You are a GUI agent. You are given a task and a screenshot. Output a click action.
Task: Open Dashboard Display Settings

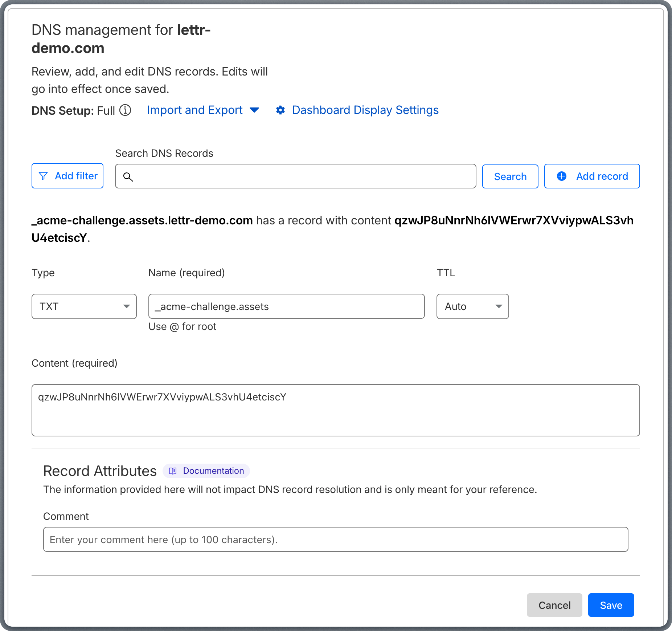click(x=365, y=110)
